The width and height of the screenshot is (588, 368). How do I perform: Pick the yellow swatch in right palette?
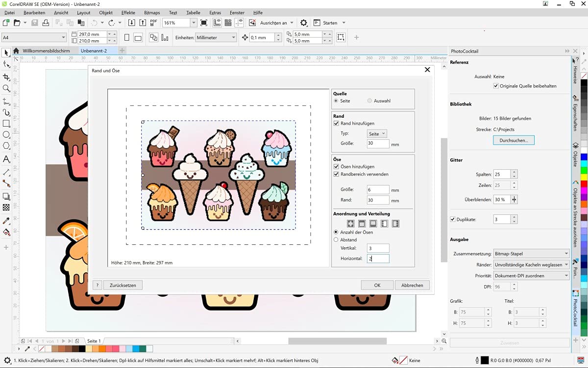click(x=584, y=178)
